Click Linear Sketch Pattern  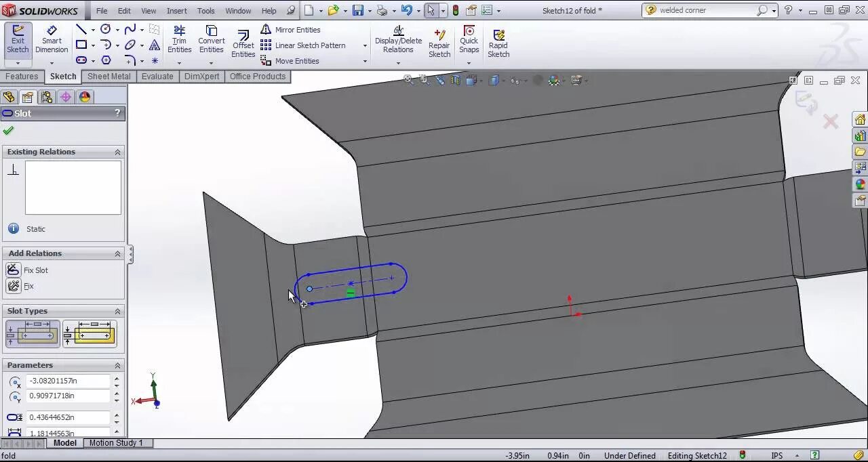[x=304, y=45]
